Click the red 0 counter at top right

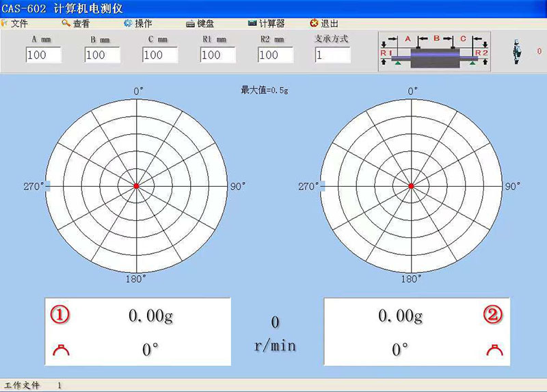click(x=539, y=51)
